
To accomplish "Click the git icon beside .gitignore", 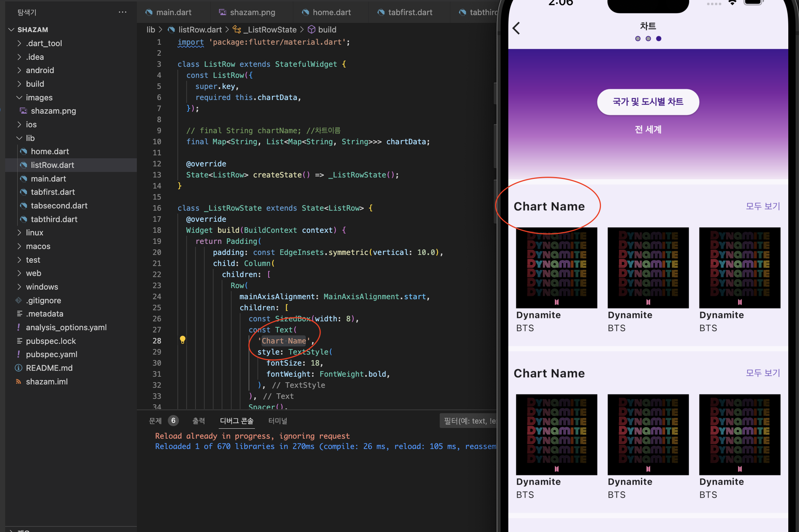I will tap(18, 300).
